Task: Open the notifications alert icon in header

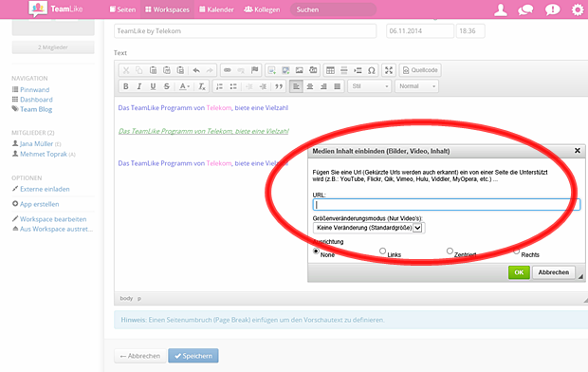Action: pyautogui.click(x=552, y=9)
